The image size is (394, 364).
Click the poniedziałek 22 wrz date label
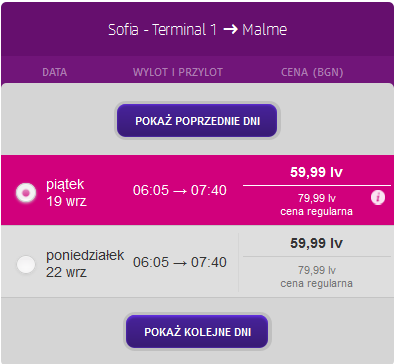pyautogui.click(x=85, y=264)
